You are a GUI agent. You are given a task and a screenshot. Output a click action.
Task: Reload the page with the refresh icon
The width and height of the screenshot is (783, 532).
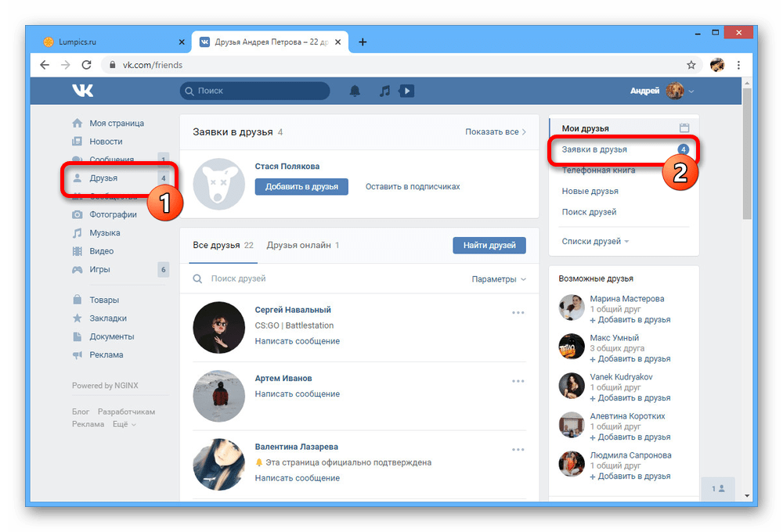click(86, 65)
